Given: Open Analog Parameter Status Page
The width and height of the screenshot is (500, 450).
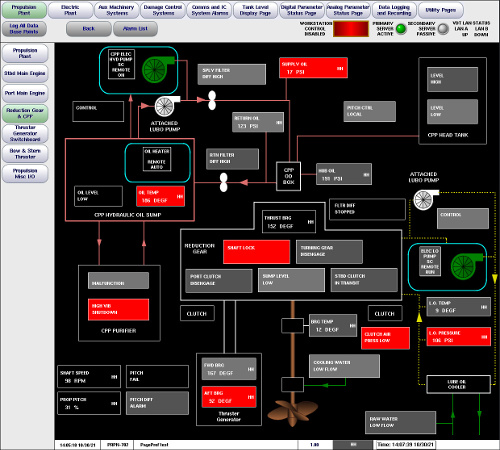Looking at the screenshot, I should click(348, 10).
